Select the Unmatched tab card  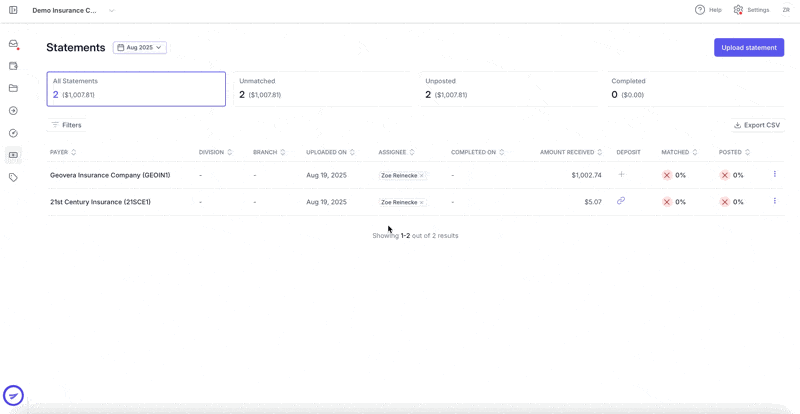(322, 89)
